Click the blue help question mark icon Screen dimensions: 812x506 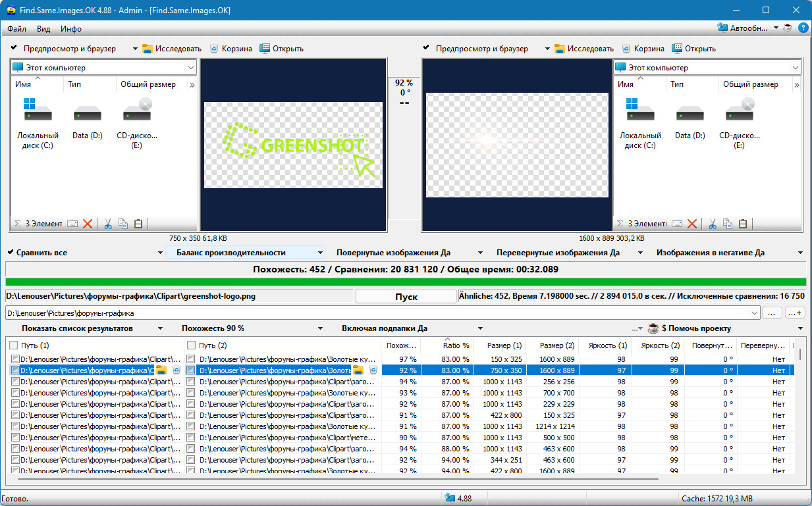(x=803, y=28)
